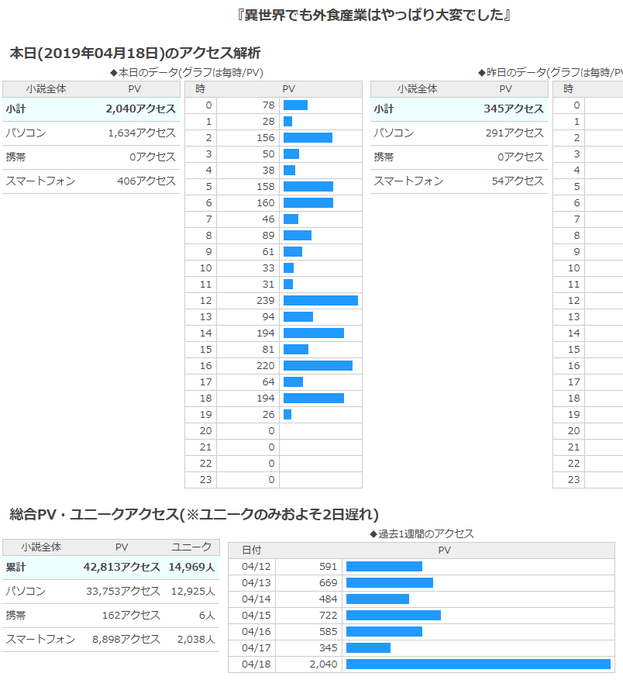Click the 04/15 weekly blue bar
This screenshot has height=680, width=623.
[394, 615]
